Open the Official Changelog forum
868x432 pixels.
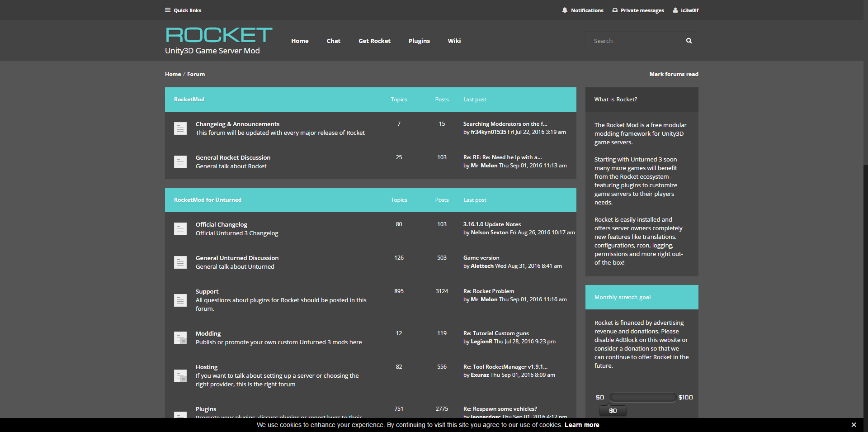(x=221, y=224)
